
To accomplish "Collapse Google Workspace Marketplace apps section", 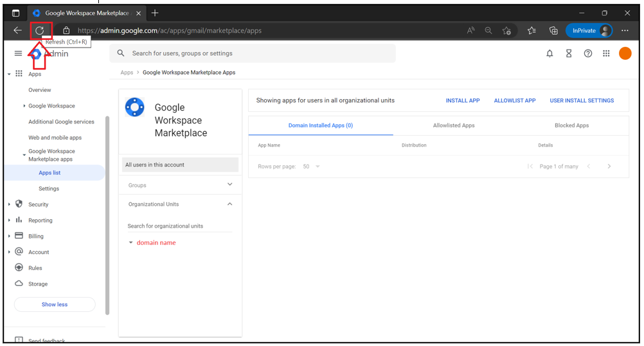I will click(24, 156).
